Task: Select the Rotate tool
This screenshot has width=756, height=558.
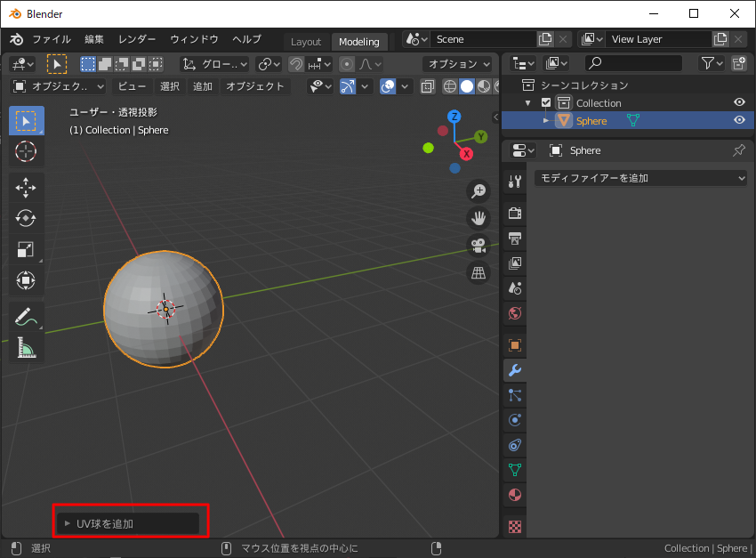Action: point(26,218)
